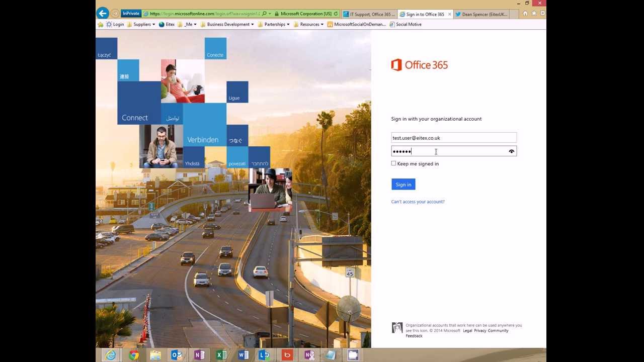
Task: Close the Sign in to Office 365 tab
Action: [449, 14]
